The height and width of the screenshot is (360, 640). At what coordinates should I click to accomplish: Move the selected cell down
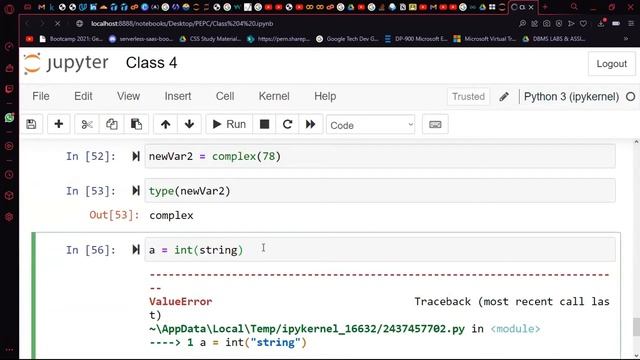(189, 124)
